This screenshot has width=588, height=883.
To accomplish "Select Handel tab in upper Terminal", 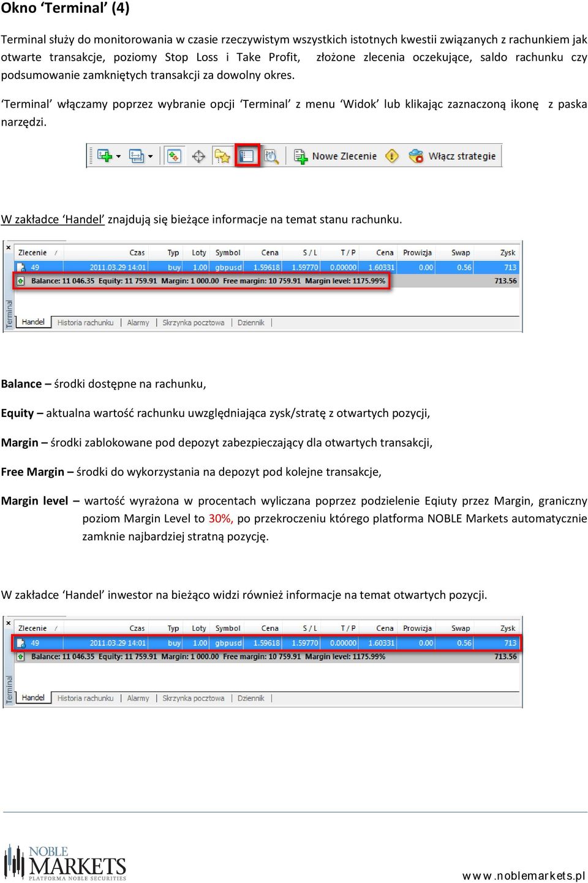I will [x=33, y=322].
